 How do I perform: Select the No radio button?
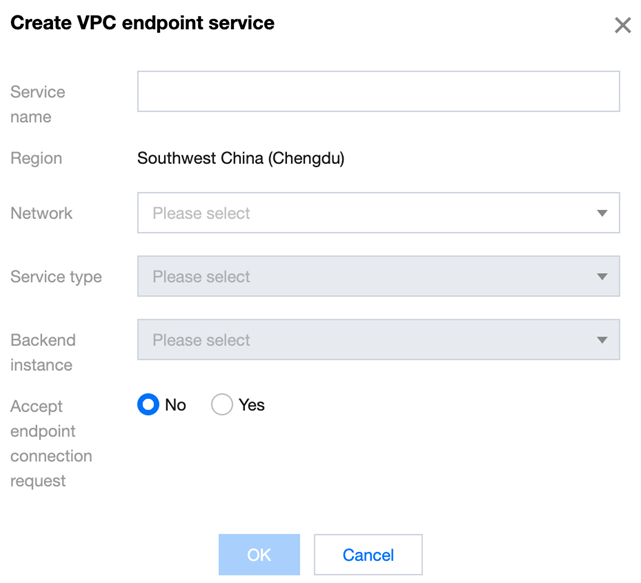pos(148,405)
